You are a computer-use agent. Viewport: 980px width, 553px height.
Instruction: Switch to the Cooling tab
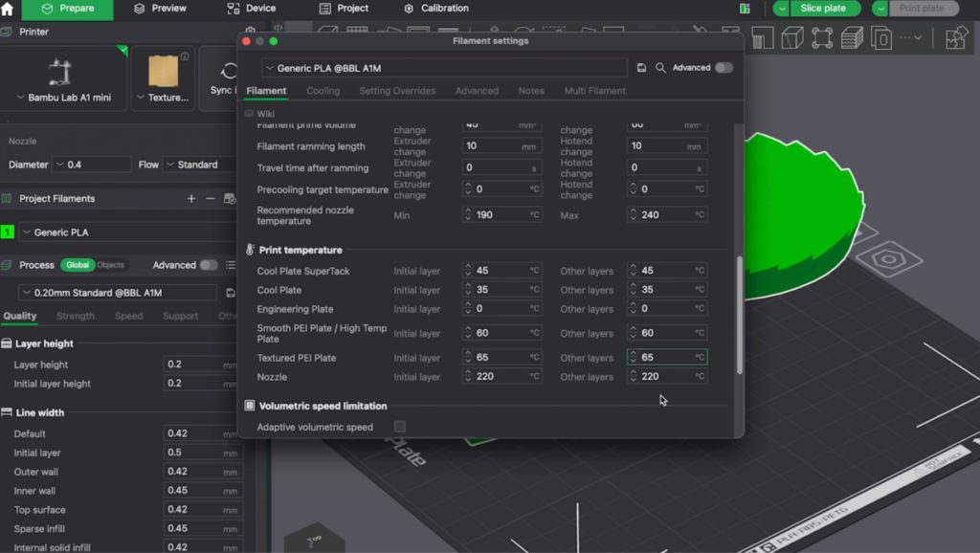323,91
